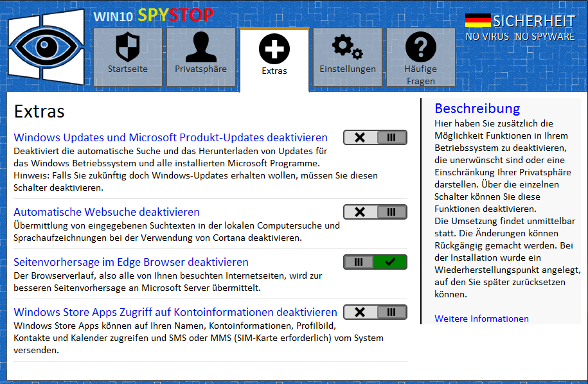Click the person silhouette Privatsphäre icon
This screenshot has height=384, width=588.
point(201,47)
